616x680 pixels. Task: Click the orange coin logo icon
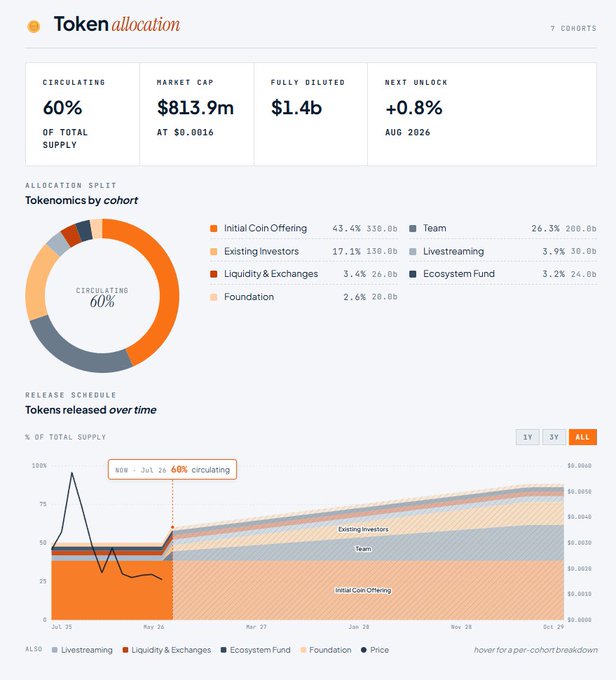coord(33,26)
